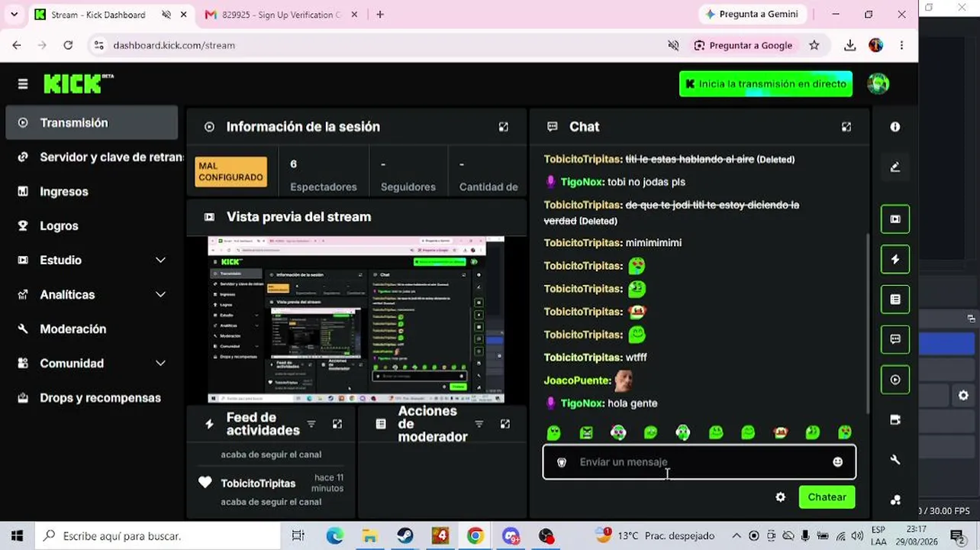Toggle the chat panel button in right sidebar

pos(895,339)
